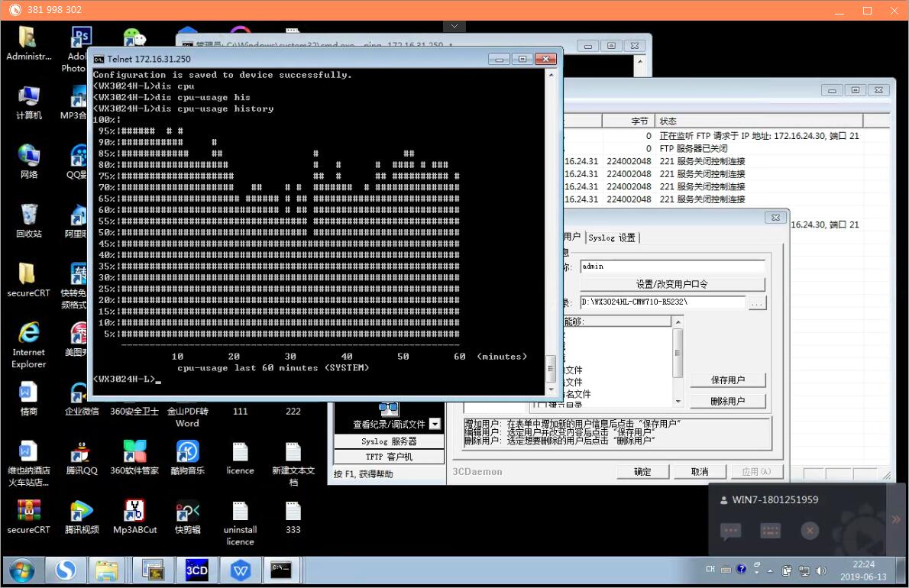The height and width of the screenshot is (588, 909).
Task: Open the 腾讯QQ desktop shortcut
Action: pyautogui.click(x=82, y=457)
